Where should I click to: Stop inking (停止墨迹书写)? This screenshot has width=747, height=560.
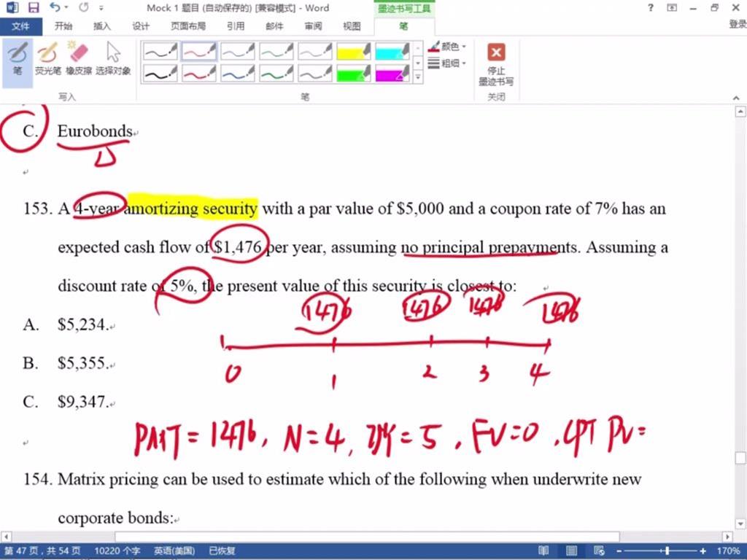(496, 64)
